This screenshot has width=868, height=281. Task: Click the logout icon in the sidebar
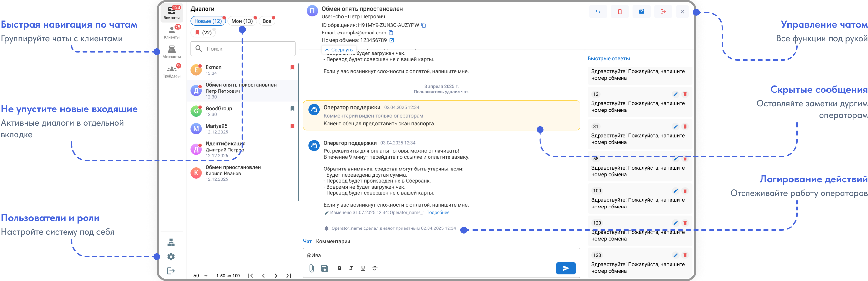coord(171,271)
